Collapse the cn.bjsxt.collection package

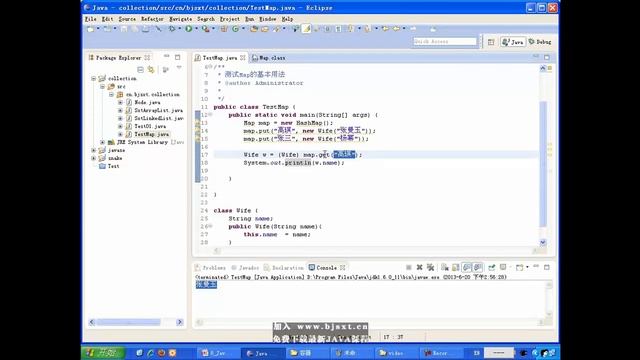pyautogui.click(x=111, y=94)
